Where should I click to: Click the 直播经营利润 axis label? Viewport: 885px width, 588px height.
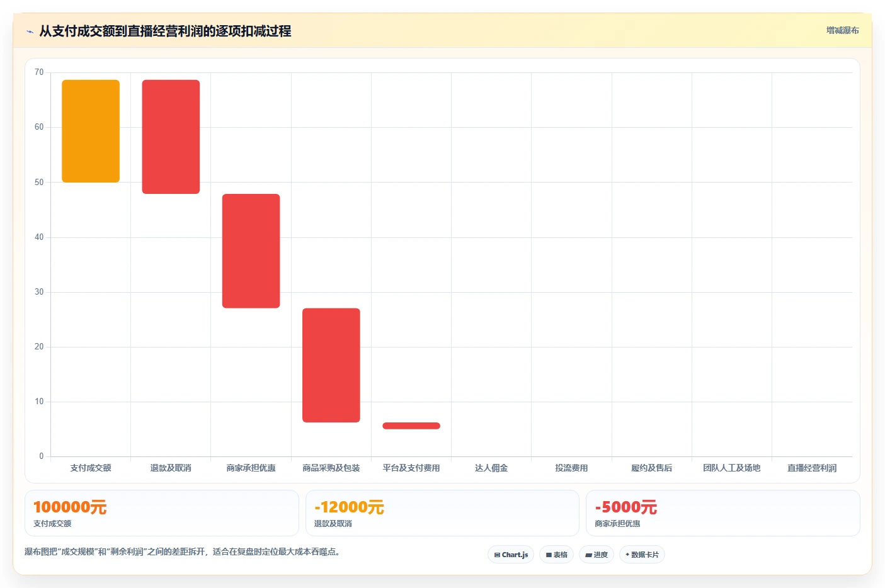[812, 468]
